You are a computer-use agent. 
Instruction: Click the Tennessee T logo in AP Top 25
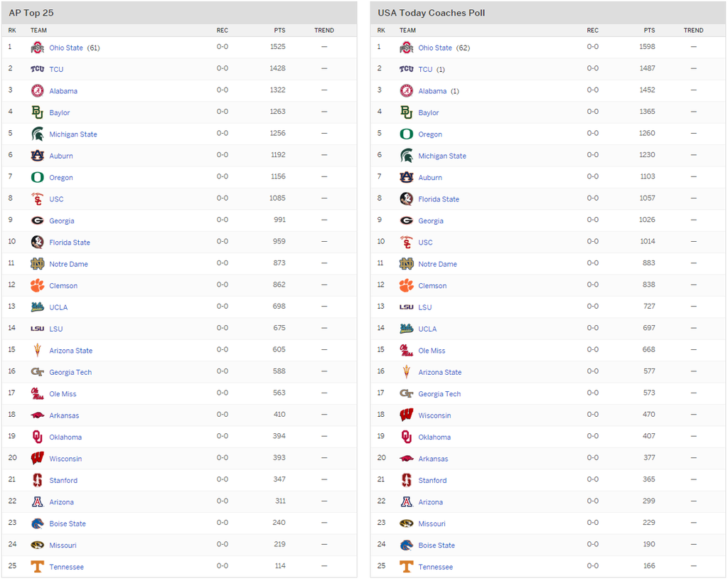coord(37,566)
